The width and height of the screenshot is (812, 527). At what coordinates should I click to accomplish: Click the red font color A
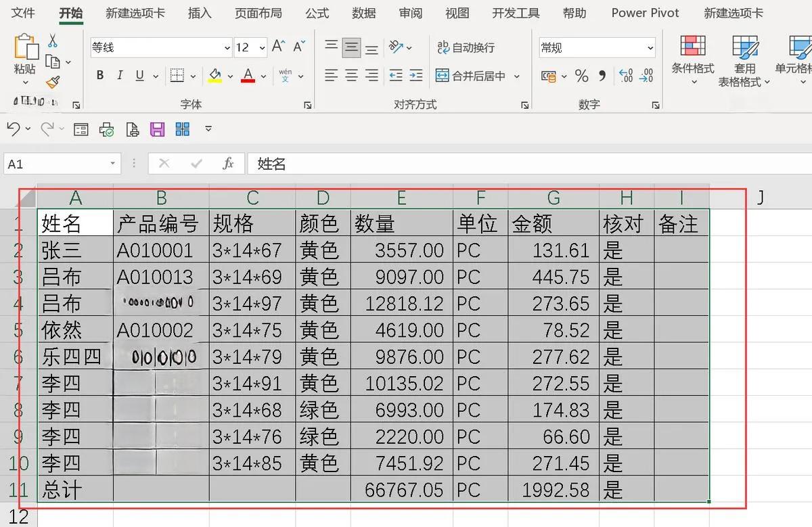248,75
